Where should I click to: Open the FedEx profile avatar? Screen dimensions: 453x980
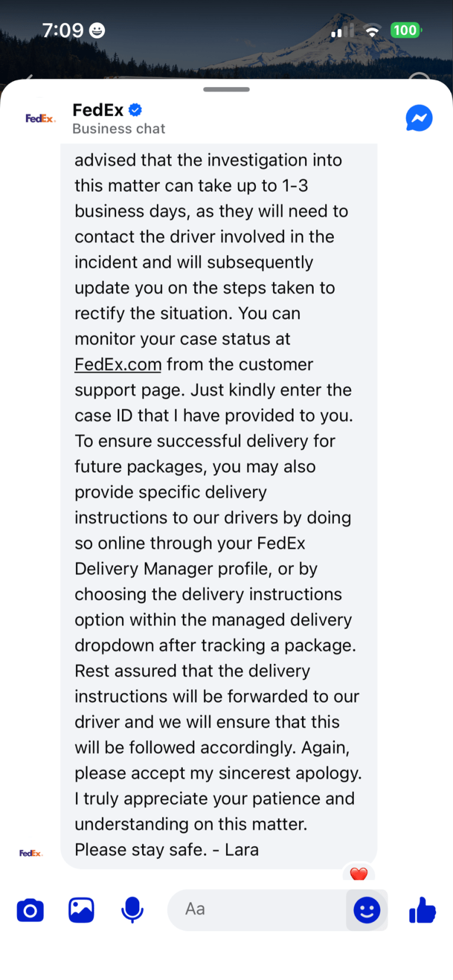pyautogui.click(x=40, y=117)
